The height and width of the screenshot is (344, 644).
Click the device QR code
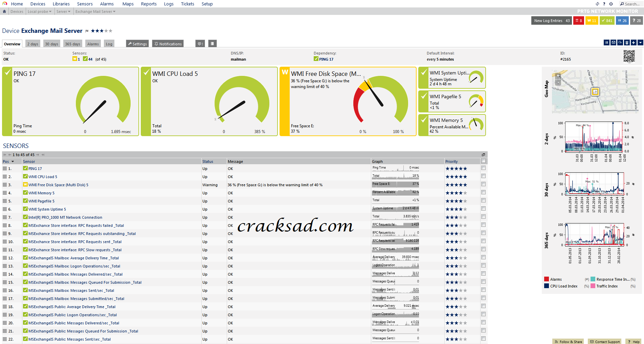click(629, 56)
